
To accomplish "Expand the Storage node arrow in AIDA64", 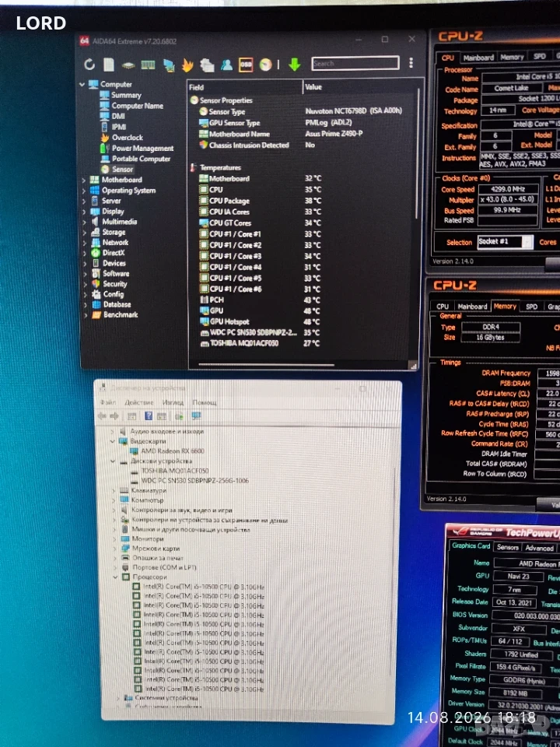I will coord(84,233).
